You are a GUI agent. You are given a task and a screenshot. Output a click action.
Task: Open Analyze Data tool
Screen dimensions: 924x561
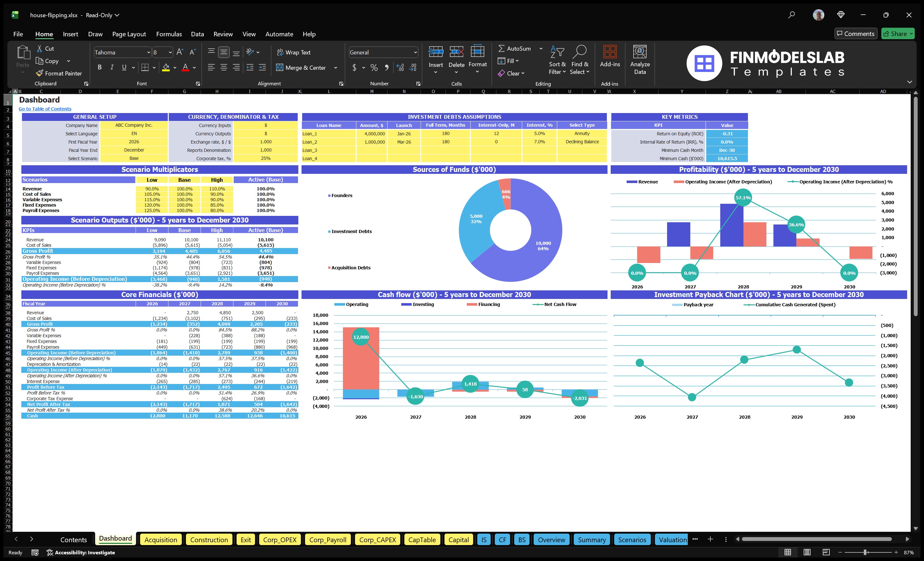[640, 60]
